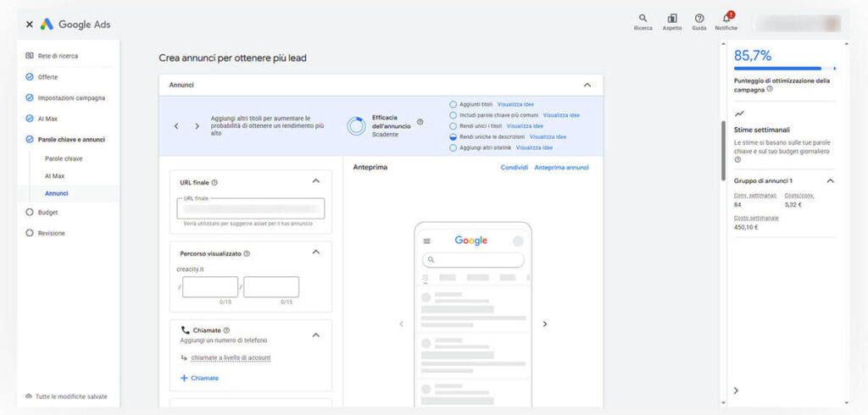Go to next preview with right chevron
The height and width of the screenshot is (415, 868).
[x=545, y=324]
